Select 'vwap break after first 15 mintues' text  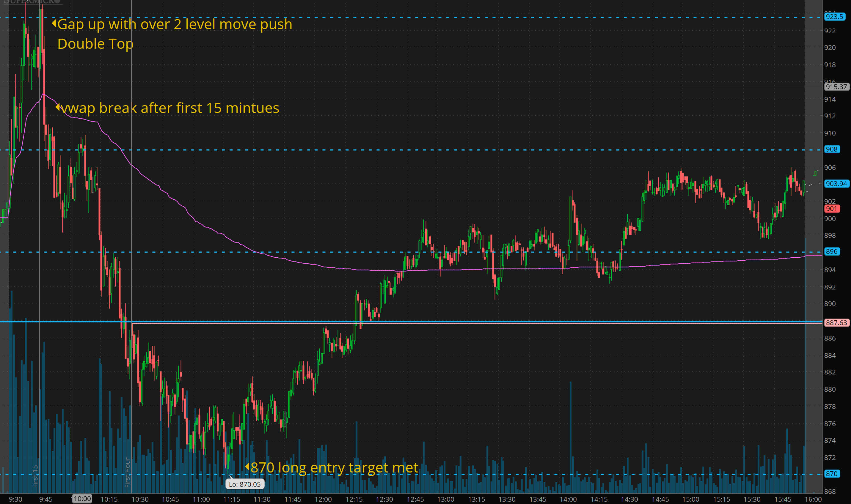(x=170, y=108)
